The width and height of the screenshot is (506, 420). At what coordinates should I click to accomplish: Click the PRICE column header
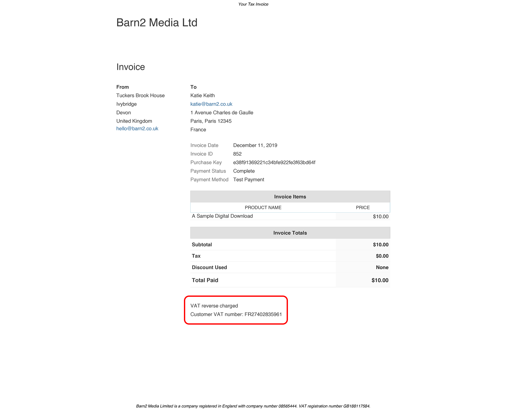[x=363, y=207]
